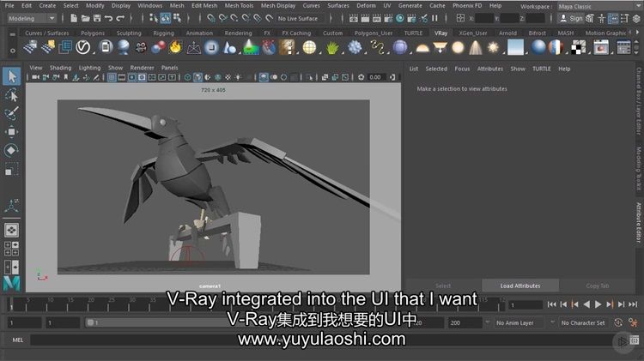644x361 pixels.
Task: Select the Move tool in toolbox
Action: [11, 132]
